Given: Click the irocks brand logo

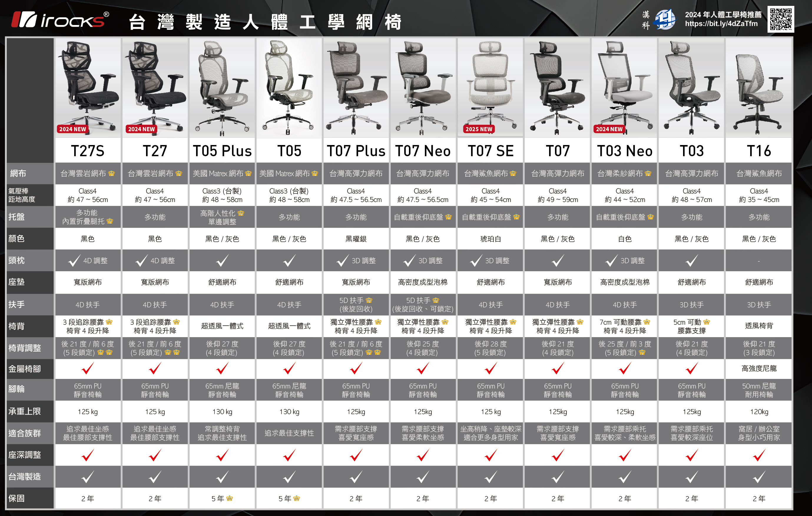Looking at the screenshot, I should pyautogui.click(x=60, y=20).
